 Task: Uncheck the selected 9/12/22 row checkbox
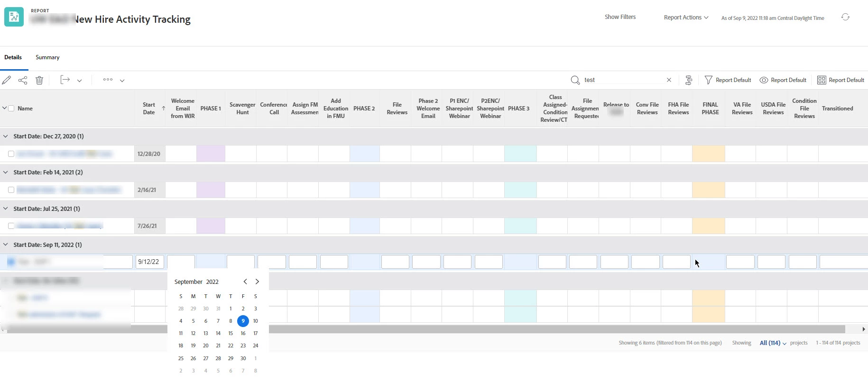coord(11,262)
